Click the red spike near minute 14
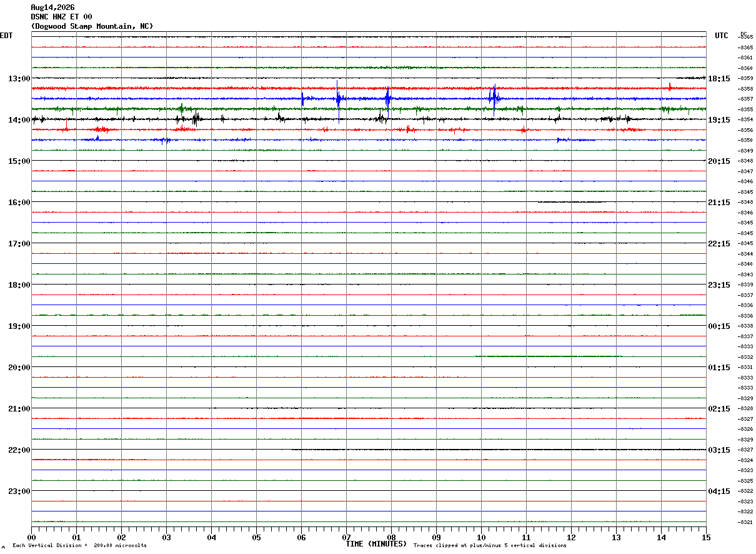756x554 pixels. click(x=670, y=87)
